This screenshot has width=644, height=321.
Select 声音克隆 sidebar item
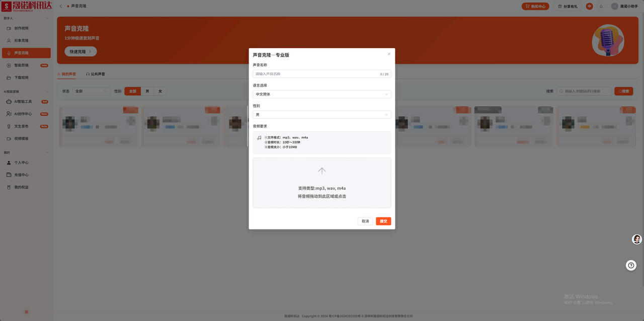[26, 53]
